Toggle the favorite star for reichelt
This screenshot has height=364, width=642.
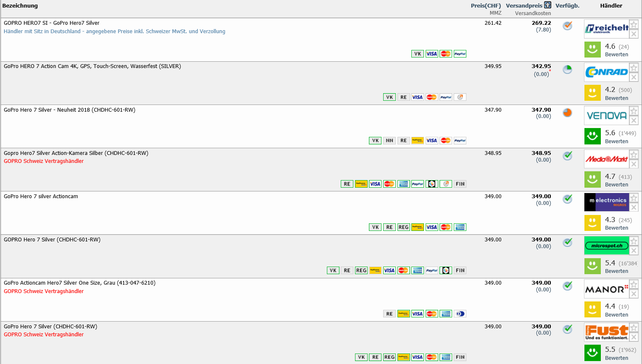tap(634, 24)
